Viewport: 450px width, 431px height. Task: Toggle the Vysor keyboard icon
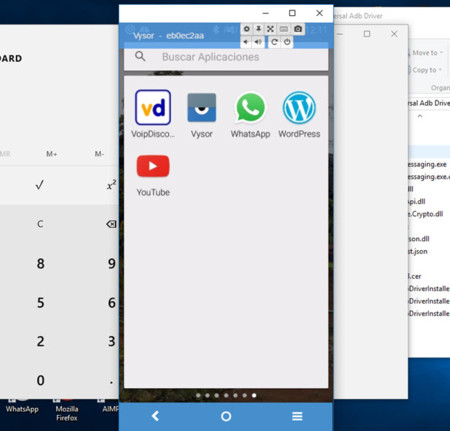coord(284,29)
